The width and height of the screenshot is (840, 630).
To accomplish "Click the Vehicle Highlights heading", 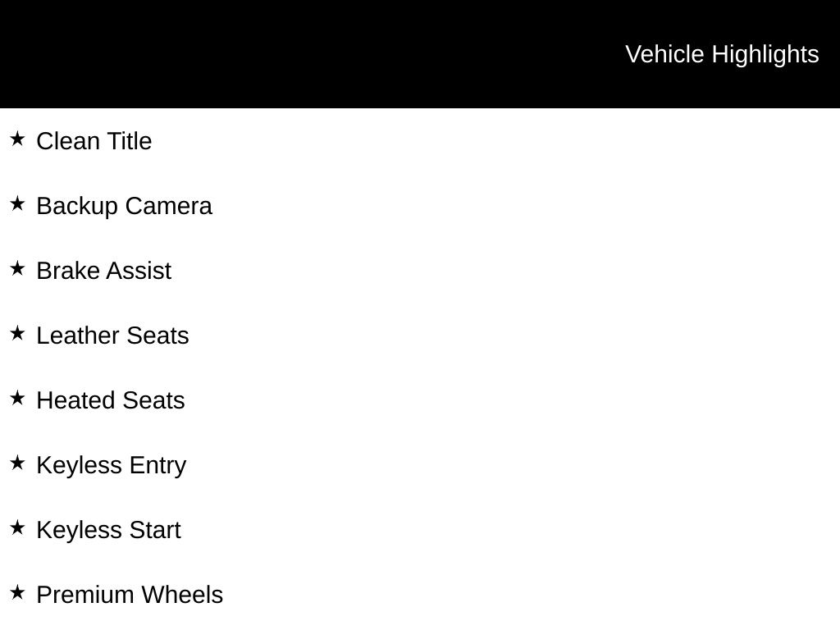I will point(722,55).
